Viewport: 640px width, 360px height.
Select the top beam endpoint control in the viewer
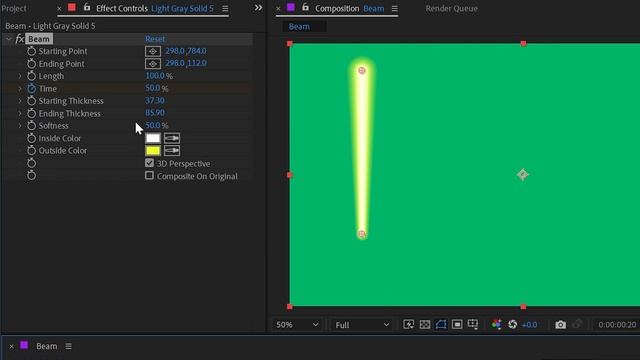pyautogui.click(x=362, y=71)
